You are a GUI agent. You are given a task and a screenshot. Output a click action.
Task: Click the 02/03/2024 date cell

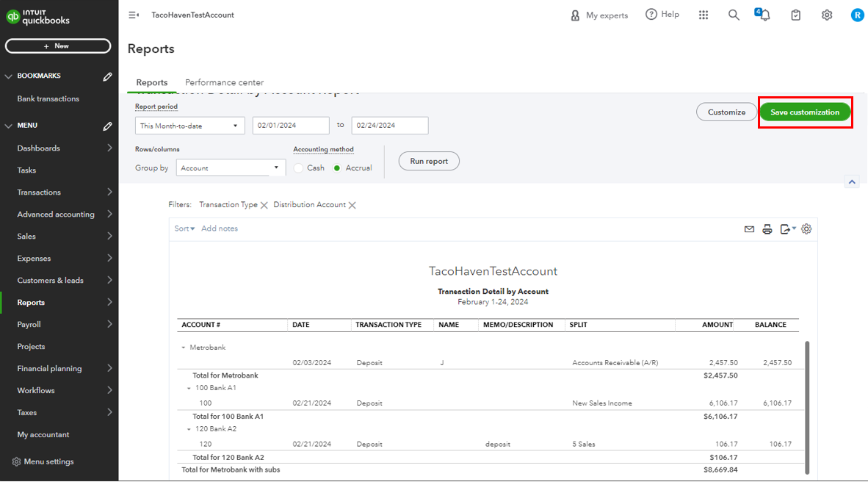[311, 363]
